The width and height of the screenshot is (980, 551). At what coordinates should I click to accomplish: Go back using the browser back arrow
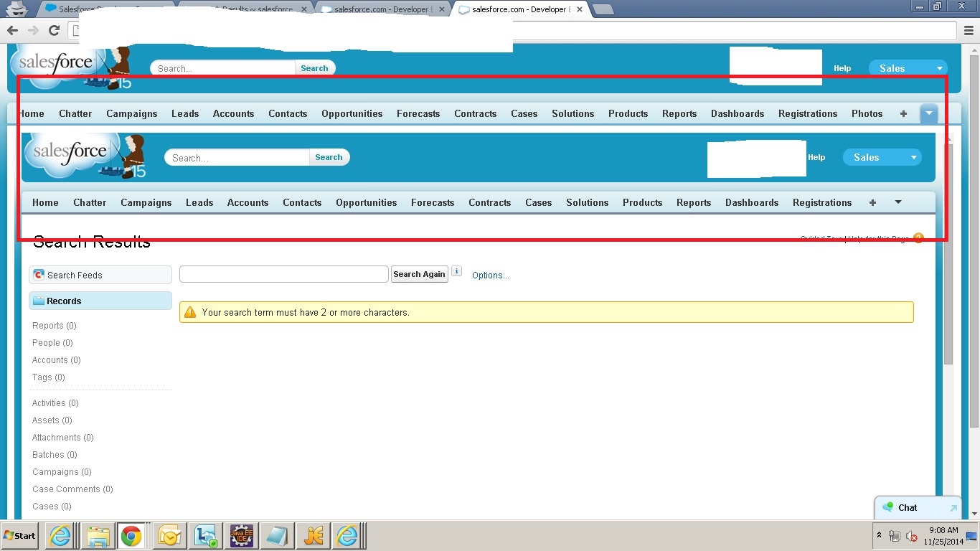[12, 30]
